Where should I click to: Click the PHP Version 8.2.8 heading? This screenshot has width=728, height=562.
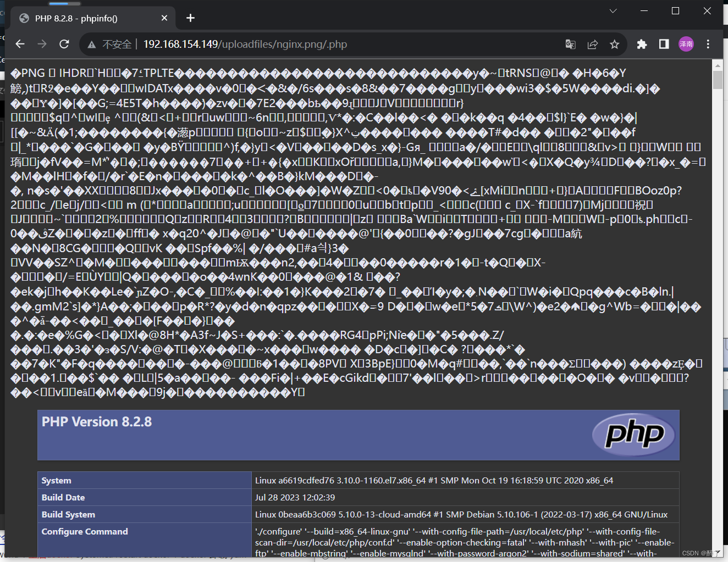coord(97,422)
